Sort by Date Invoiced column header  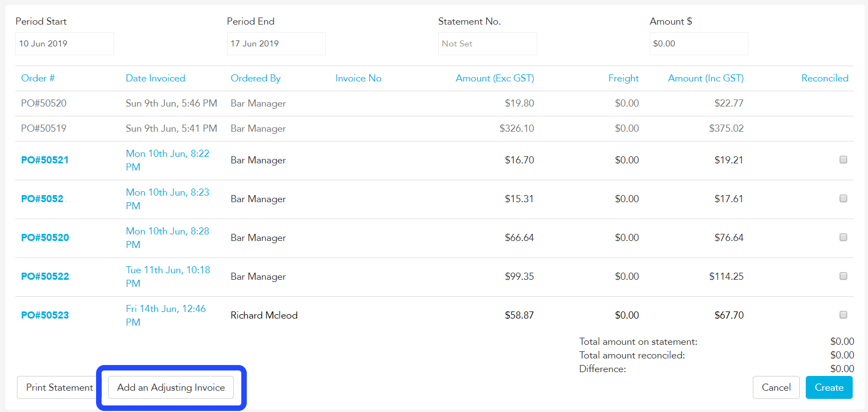coord(156,78)
